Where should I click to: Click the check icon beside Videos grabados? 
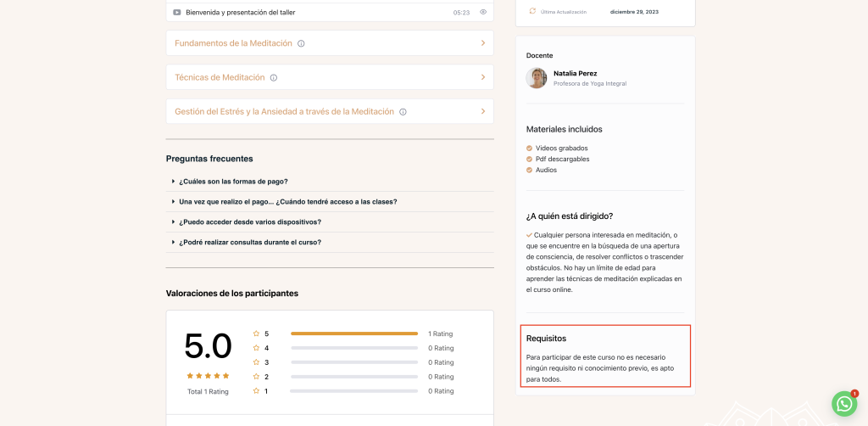(x=530, y=149)
